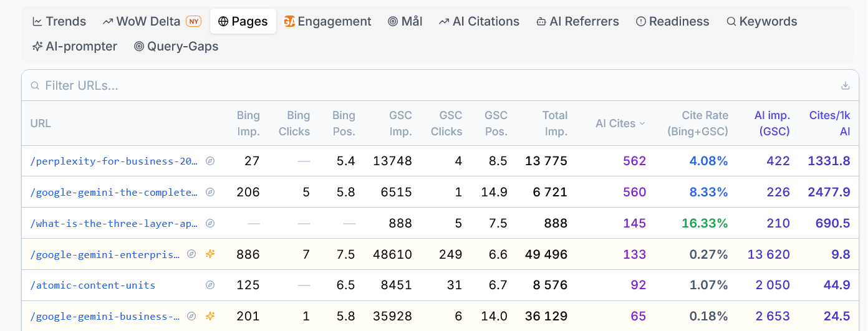Click the 1331.8 Cites/1k value
The height and width of the screenshot is (331, 868).
pos(829,161)
